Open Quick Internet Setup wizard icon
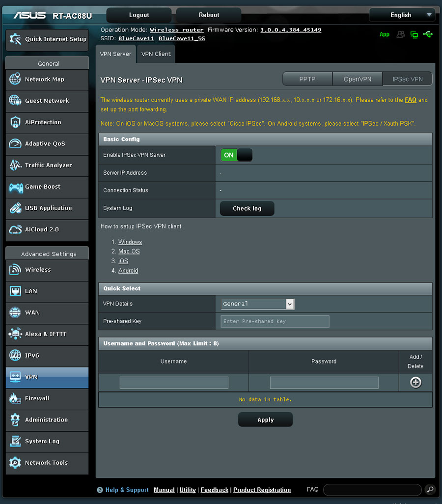This screenshot has height=504, width=442. 15,39
